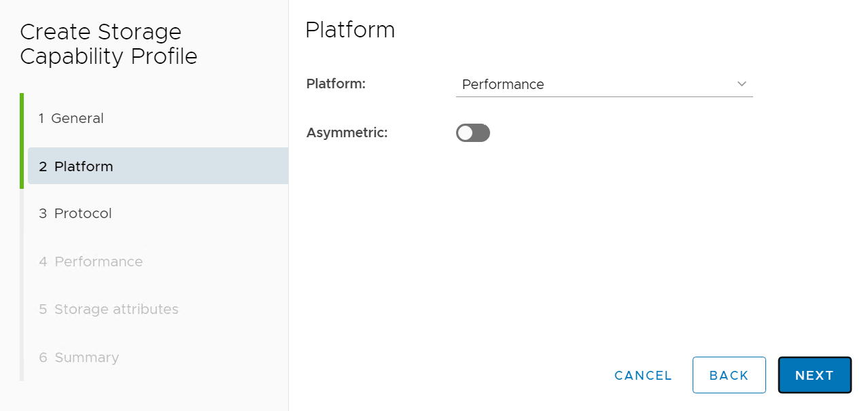Click the "Platform:" field label

tap(336, 84)
